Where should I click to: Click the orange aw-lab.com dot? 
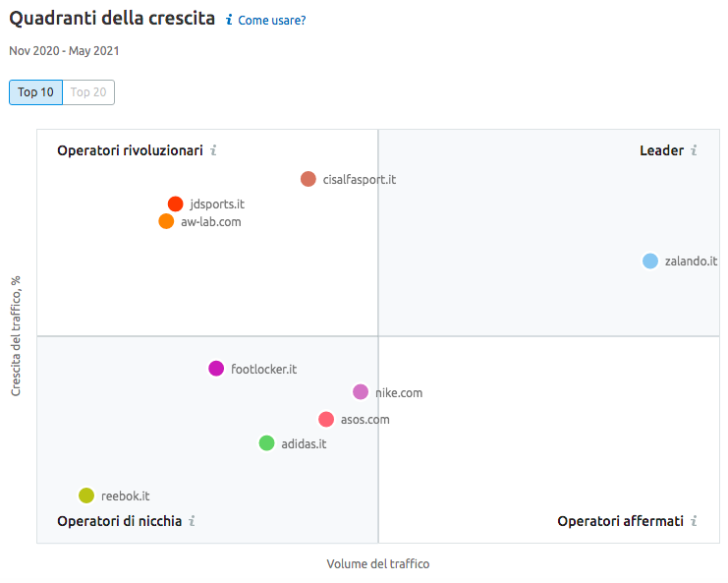tap(166, 221)
